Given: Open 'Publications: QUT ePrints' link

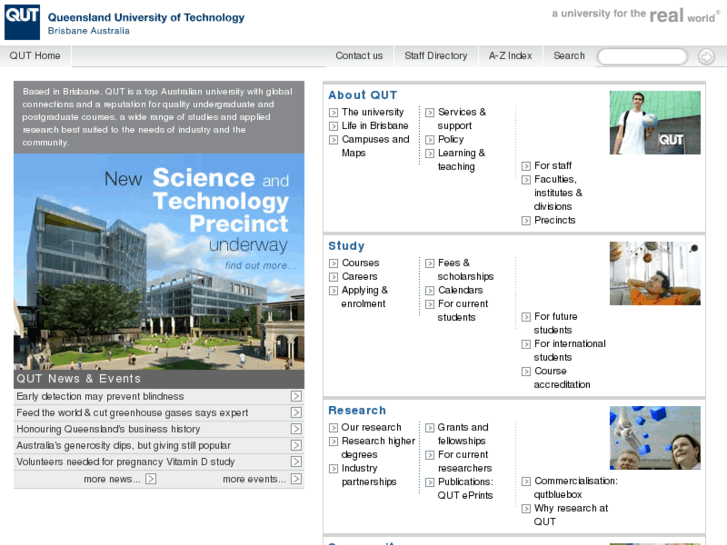Looking at the screenshot, I should (x=466, y=488).
